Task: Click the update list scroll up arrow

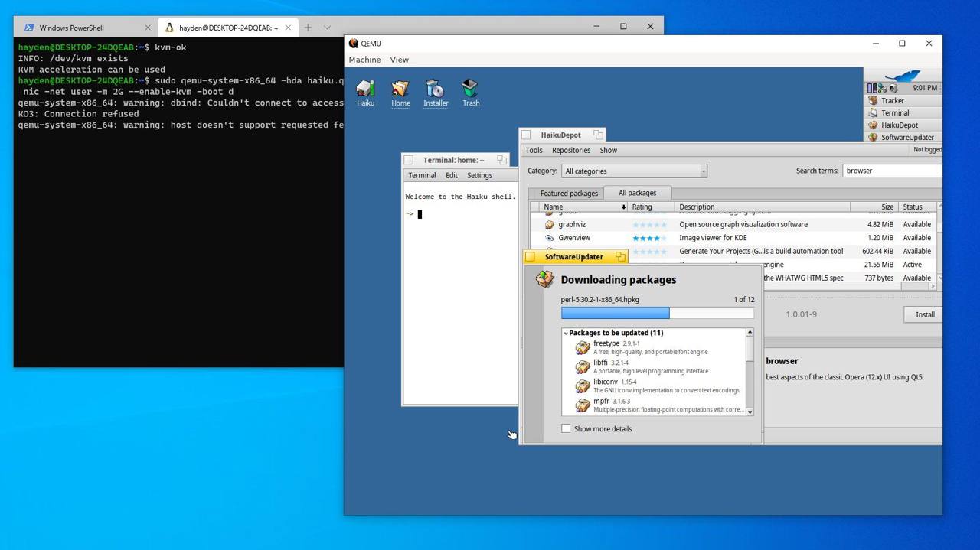Action: click(x=750, y=332)
